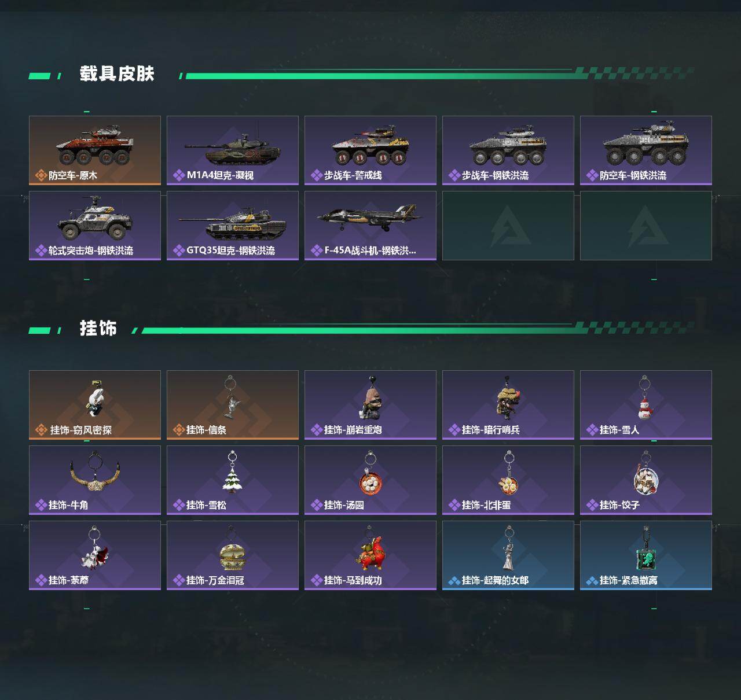
Task: Click the 防空车-钢铁洪流 skin card
Action: point(646,150)
